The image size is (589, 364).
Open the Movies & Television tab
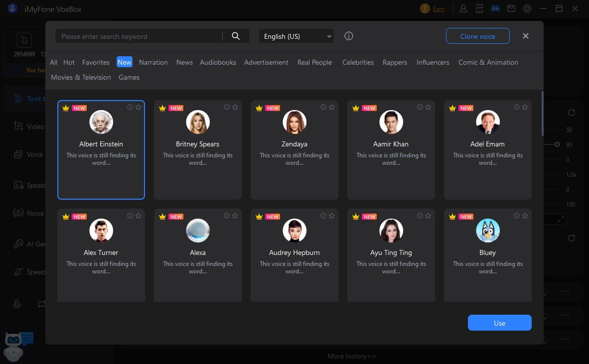(81, 77)
